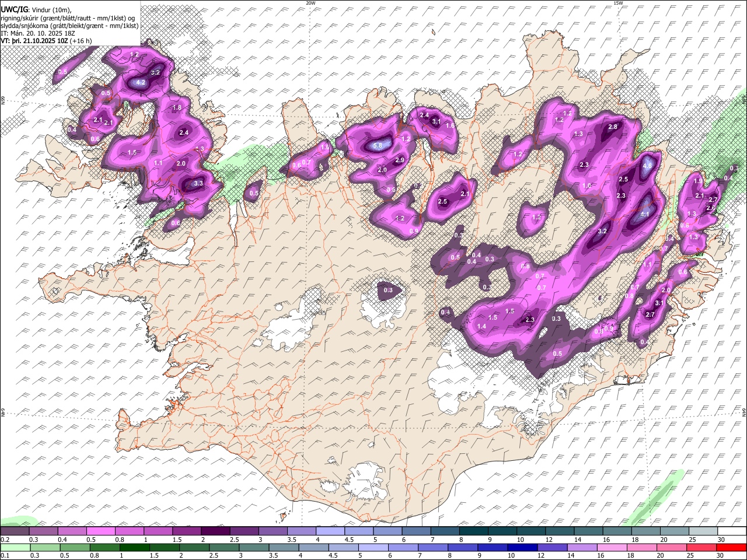Click the UWC/IG title text
The width and height of the screenshot is (747, 560).
[14, 9]
